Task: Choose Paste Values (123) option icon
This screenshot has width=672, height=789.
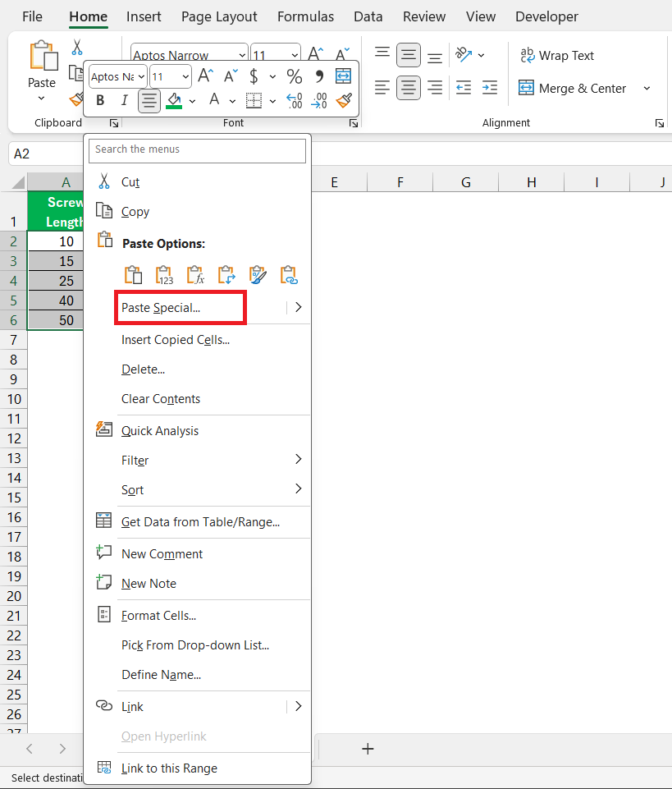Action: (164, 275)
